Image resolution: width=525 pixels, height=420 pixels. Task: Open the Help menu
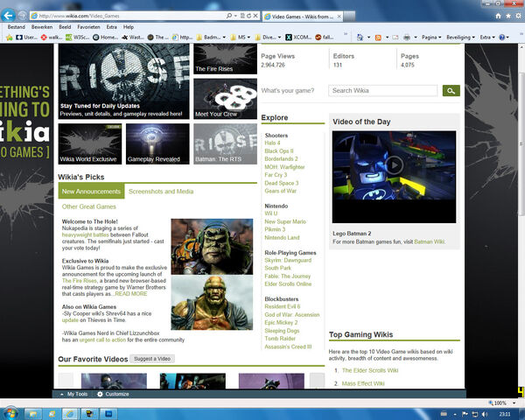(x=129, y=27)
